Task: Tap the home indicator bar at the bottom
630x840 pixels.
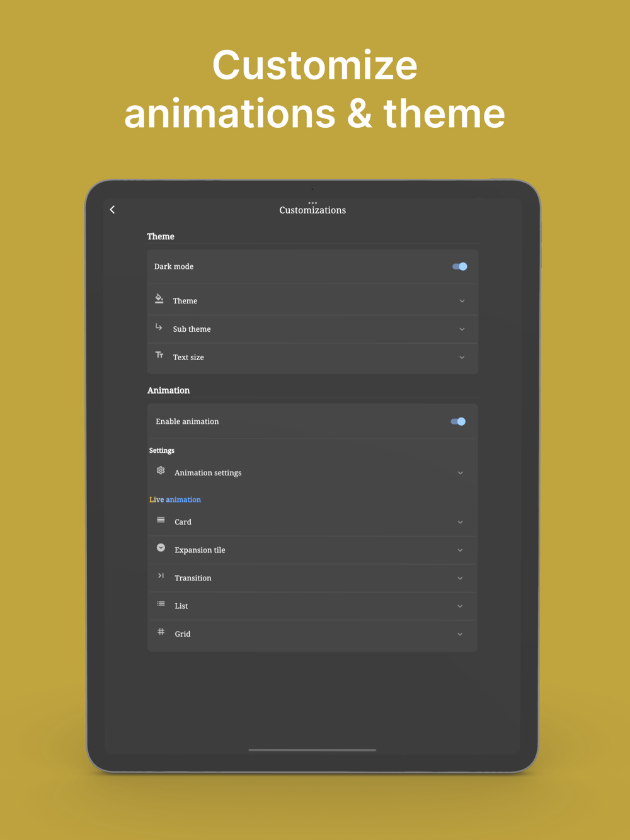Action: pyautogui.click(x=312, y=750)
